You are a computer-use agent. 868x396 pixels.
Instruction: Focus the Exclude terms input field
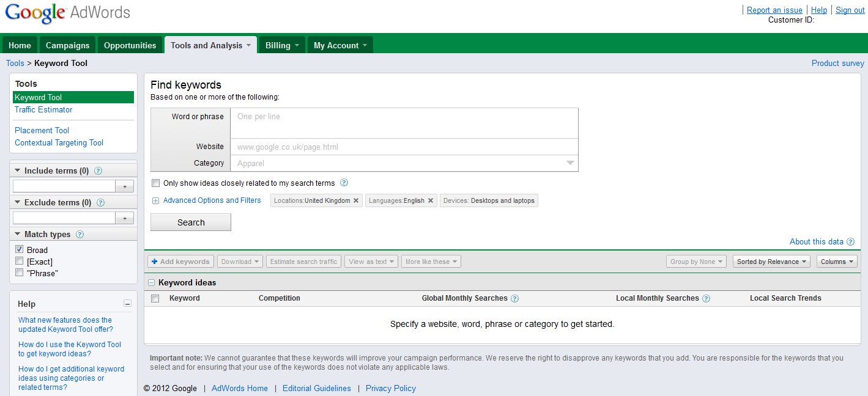point(64,218)
